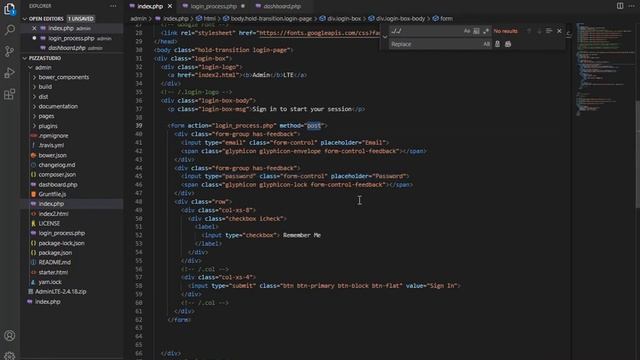Viewport: 640px width, 360px height.
Task: Open editor more actions ellipsis
Action: tap(632, 6)
